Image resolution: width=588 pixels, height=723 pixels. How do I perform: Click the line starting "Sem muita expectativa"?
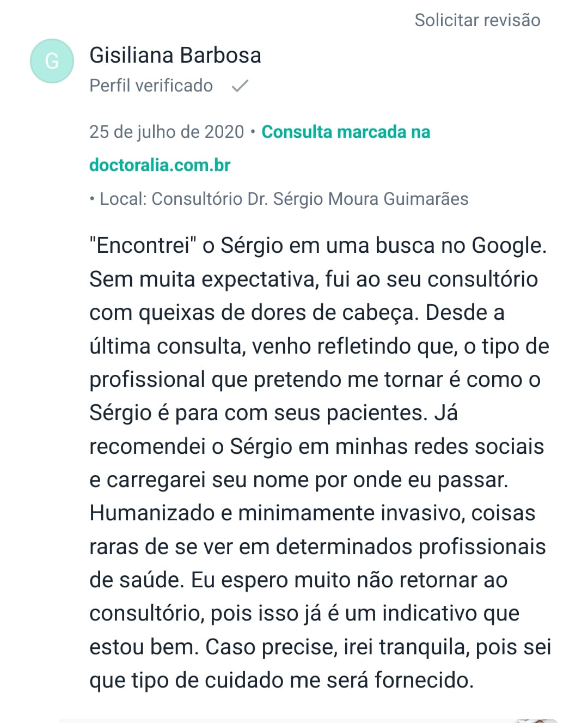313,279
